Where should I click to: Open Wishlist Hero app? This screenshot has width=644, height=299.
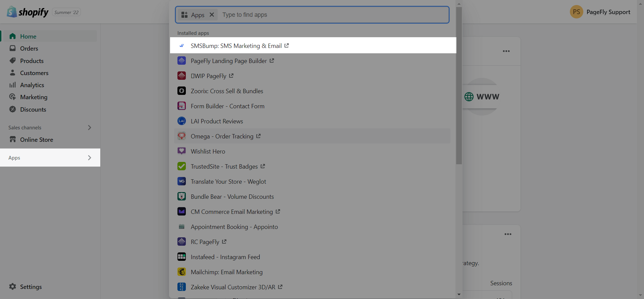point(312,151)
